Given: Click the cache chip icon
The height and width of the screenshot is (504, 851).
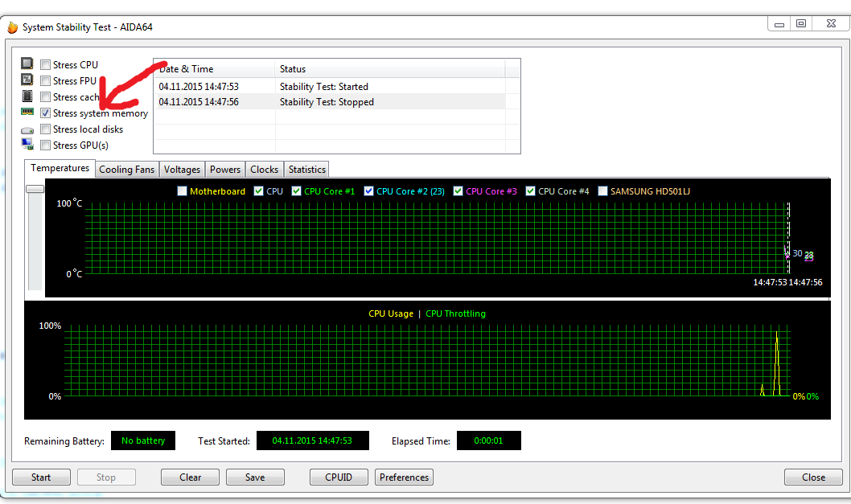Looking at the screenshot, I should pyautogui.click(x=27, y=96).
